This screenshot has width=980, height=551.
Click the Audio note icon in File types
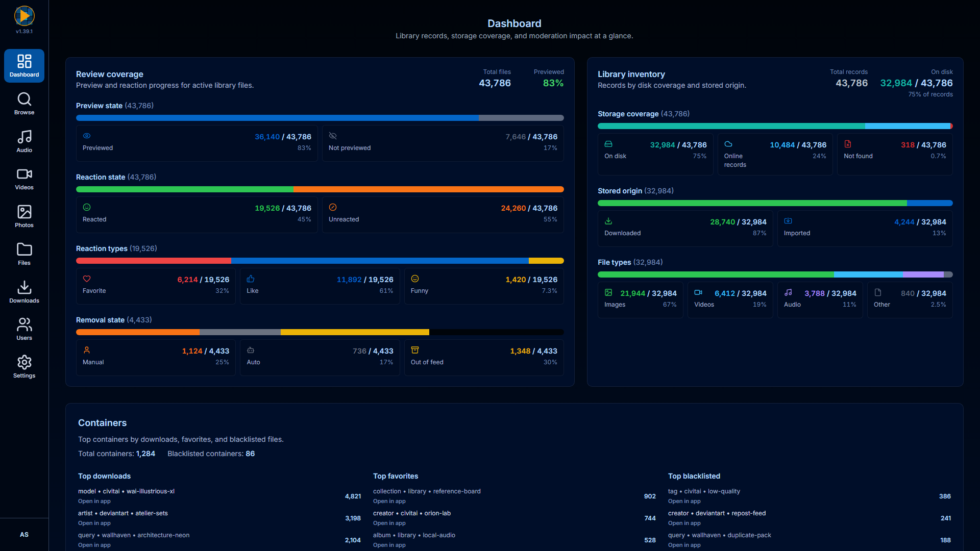tap(788, 292)
